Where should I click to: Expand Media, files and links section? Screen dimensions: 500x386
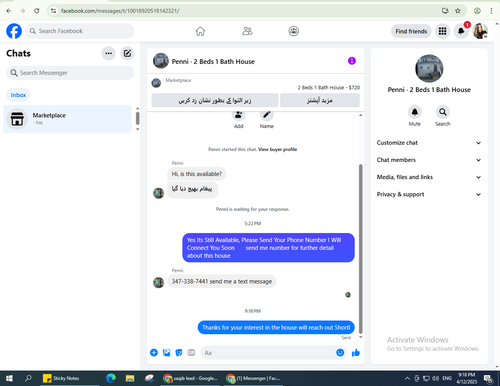[x=429, y=177]
